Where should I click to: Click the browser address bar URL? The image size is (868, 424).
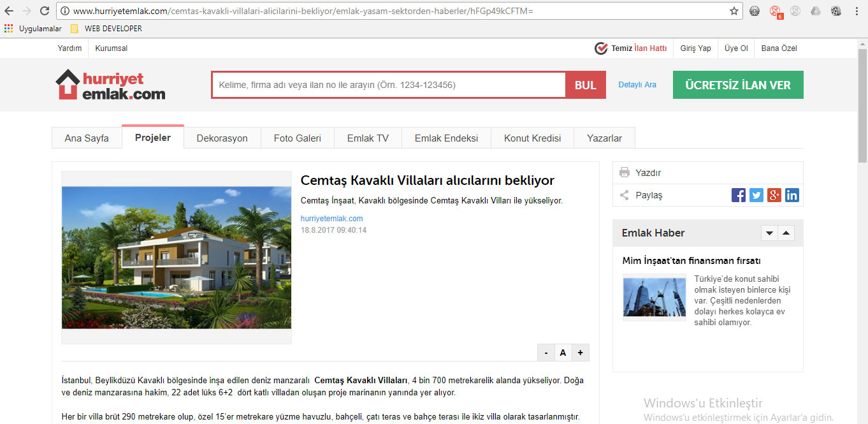click(303, 11)
